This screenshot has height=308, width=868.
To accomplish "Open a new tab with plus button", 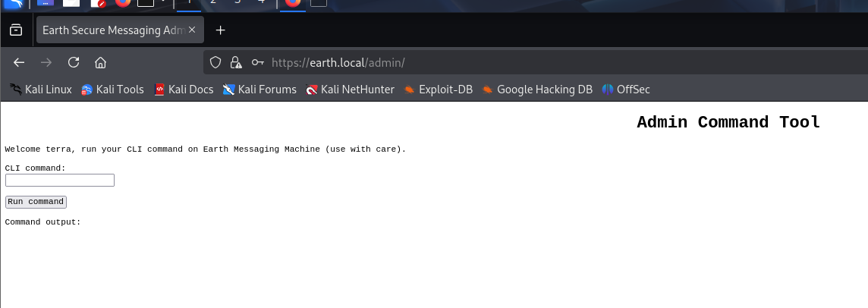I will coord(220,30).
